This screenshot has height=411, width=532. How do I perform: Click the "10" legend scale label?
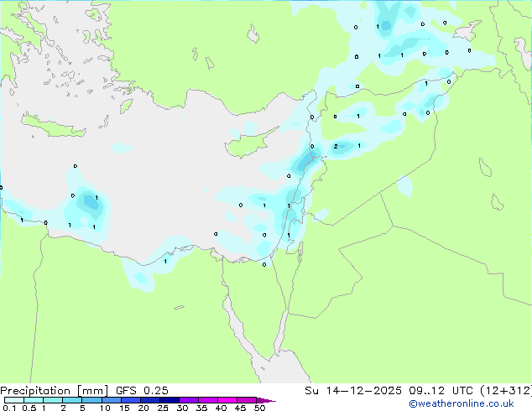pos(105,408)
